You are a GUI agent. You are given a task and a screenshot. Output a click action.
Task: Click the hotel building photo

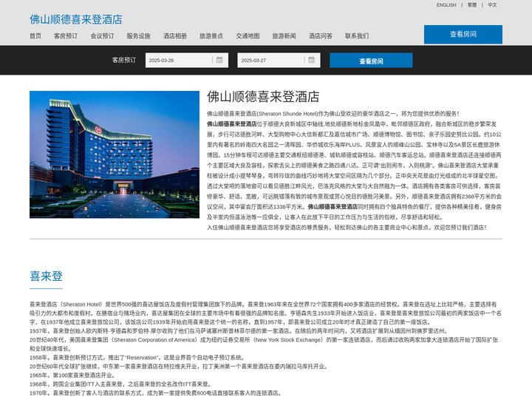(115, 154)
